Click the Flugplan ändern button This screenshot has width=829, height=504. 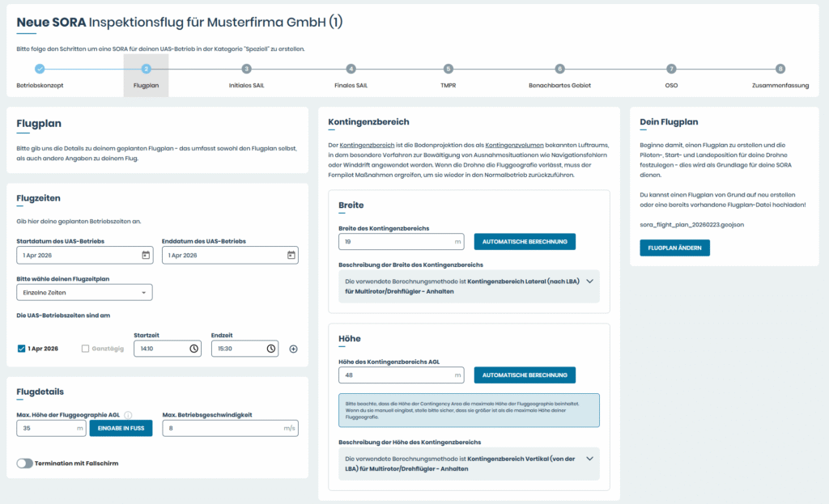click(x=674, y=248)
